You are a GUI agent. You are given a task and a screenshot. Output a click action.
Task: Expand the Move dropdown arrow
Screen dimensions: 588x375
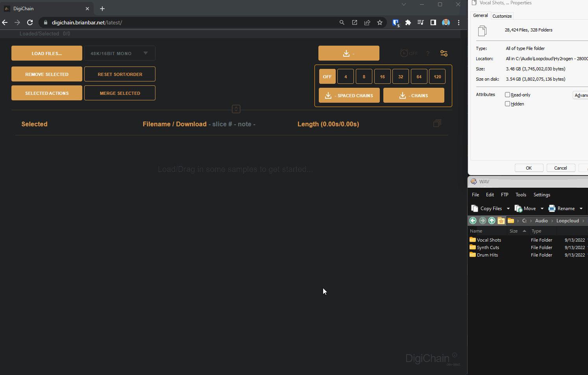coord(542,209)
